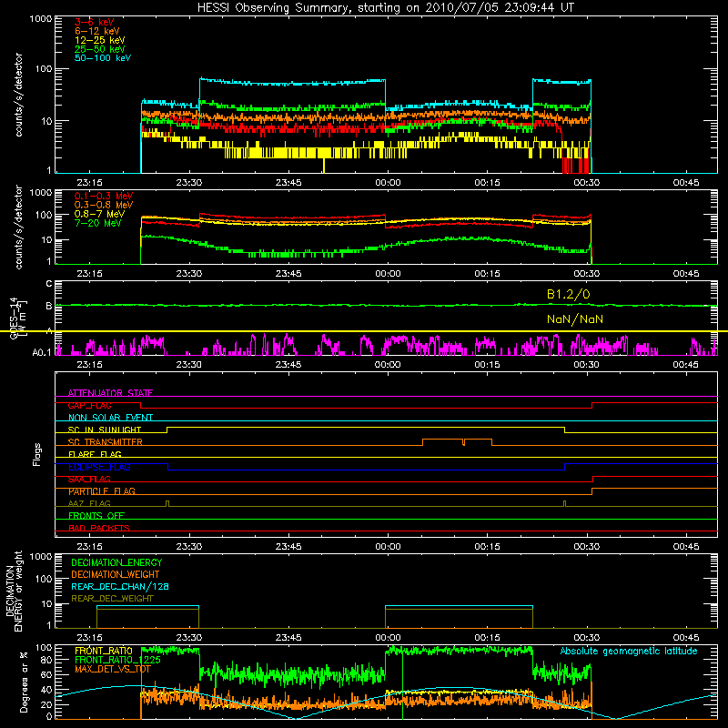Select the FLARE_FLAG label
This screenshot has width=728, height=728.
click(95, 454)
